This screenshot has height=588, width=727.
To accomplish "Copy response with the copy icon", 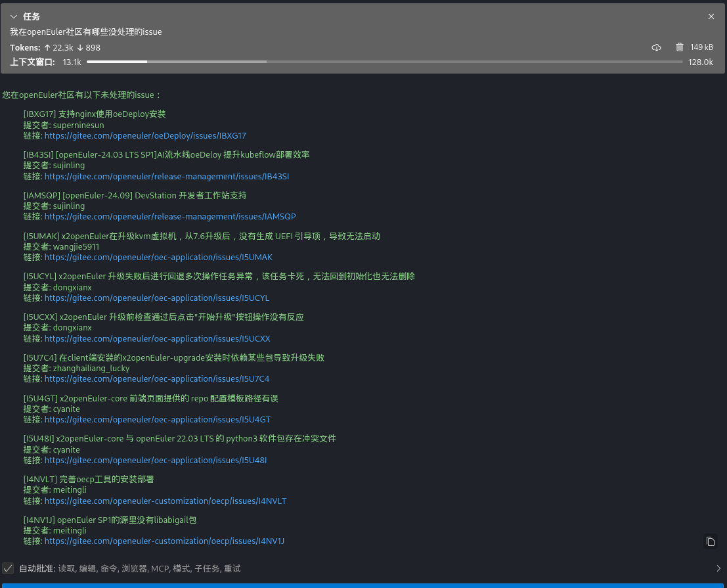I will tap(711, 541).
